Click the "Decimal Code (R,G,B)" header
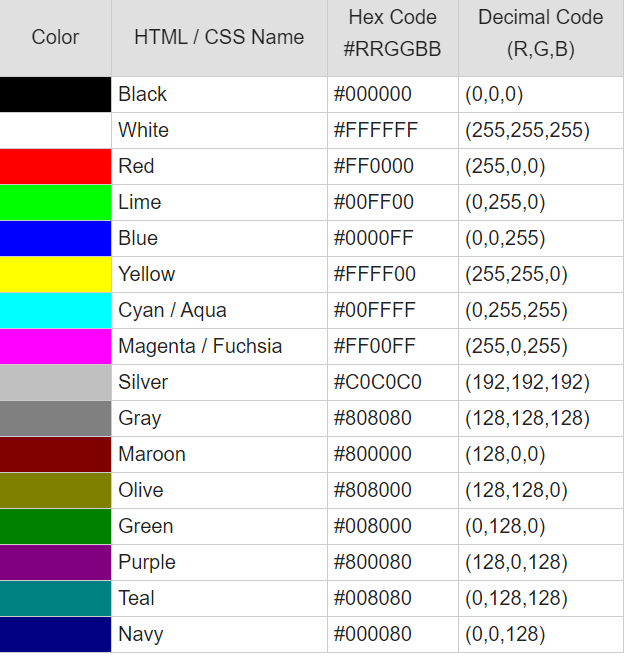The width and height of the screenshot is (631, 656). pyautogui.click(x=541, y=38)
